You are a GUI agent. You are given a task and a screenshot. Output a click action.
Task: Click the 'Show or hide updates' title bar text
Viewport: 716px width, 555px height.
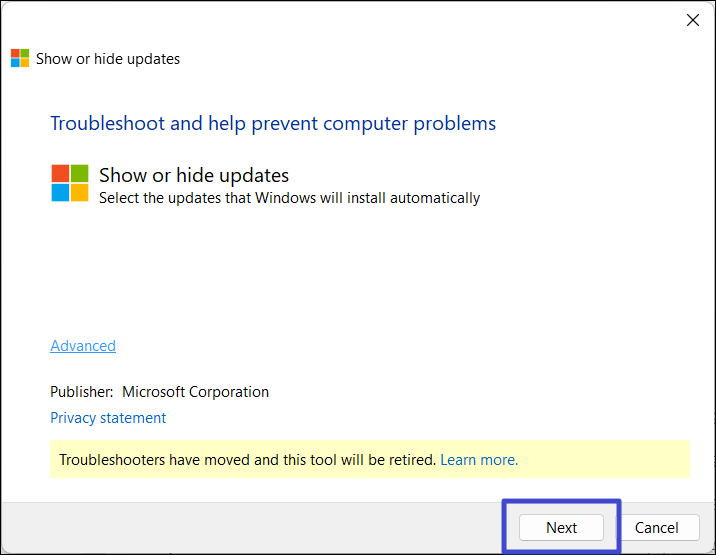point(108,59)
